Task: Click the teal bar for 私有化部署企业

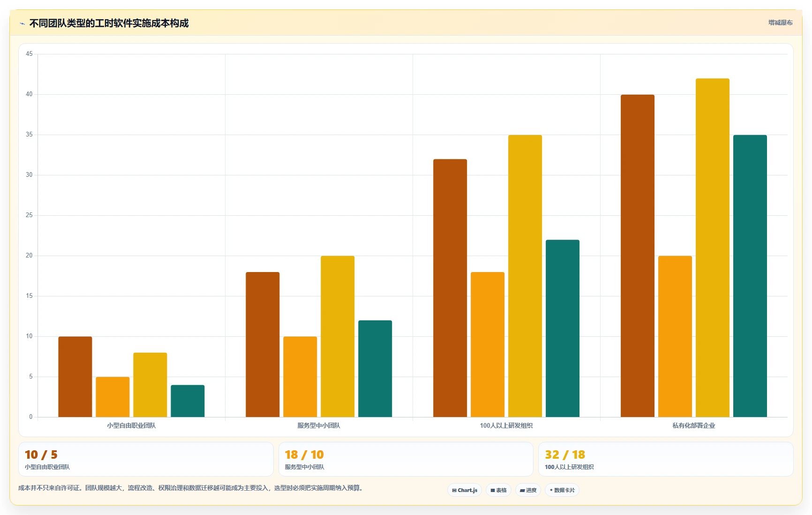Action: click(750, 276)
